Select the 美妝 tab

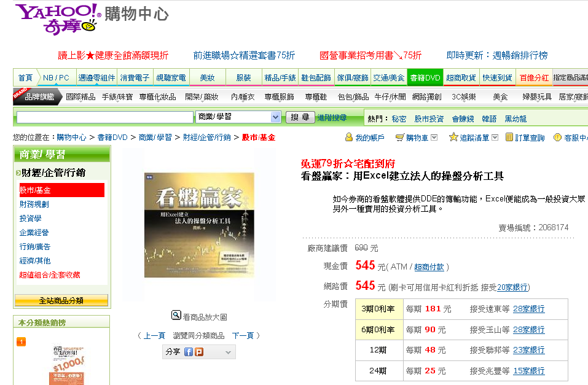(x=208, y=77)
